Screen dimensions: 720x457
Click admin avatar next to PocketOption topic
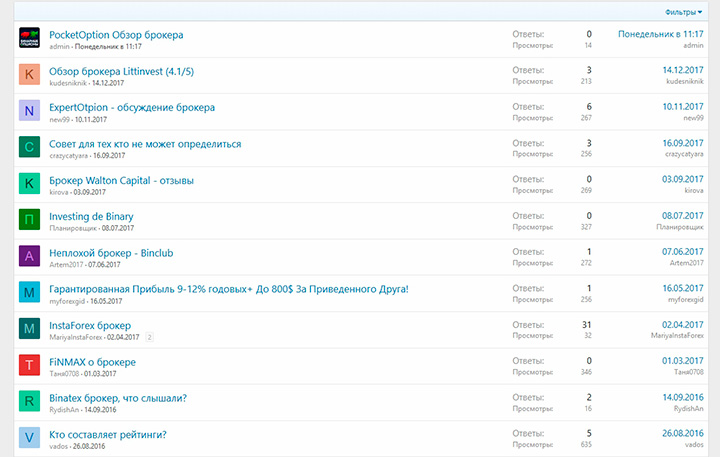click(x=30, y=39)
